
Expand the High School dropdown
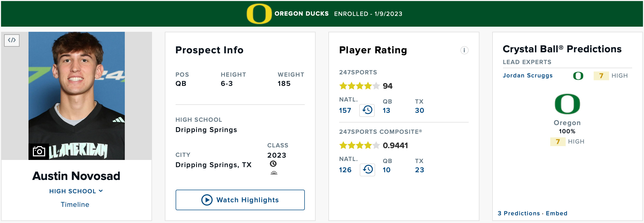[x=76, y=191]
